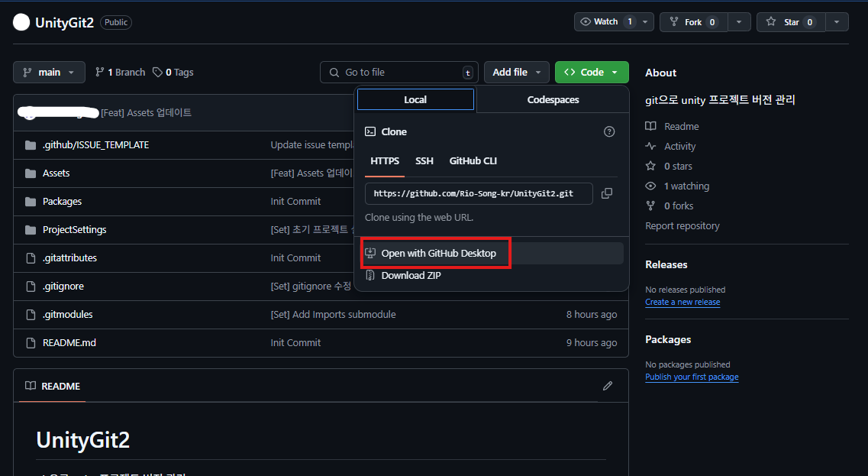
Task: Focus the Go to file search field
Action: click(x=399, y=72)
